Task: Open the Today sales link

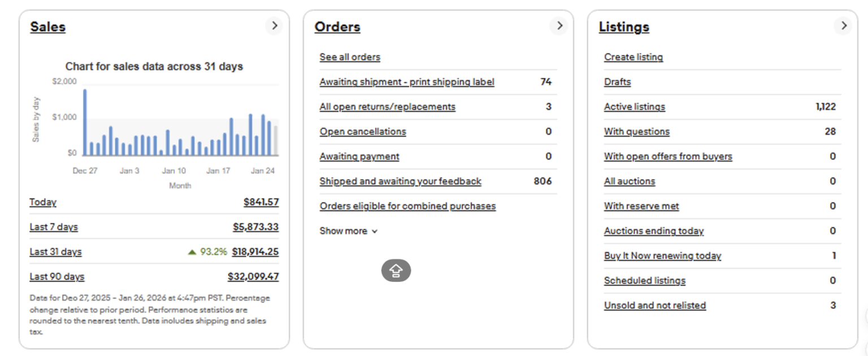Action: (43, 202)
